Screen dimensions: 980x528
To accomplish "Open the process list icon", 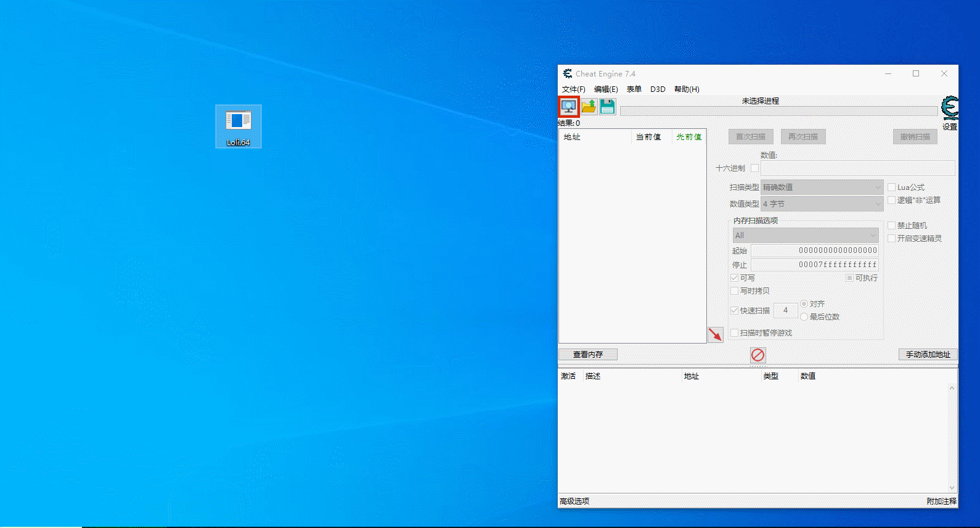I will (568, 107).
